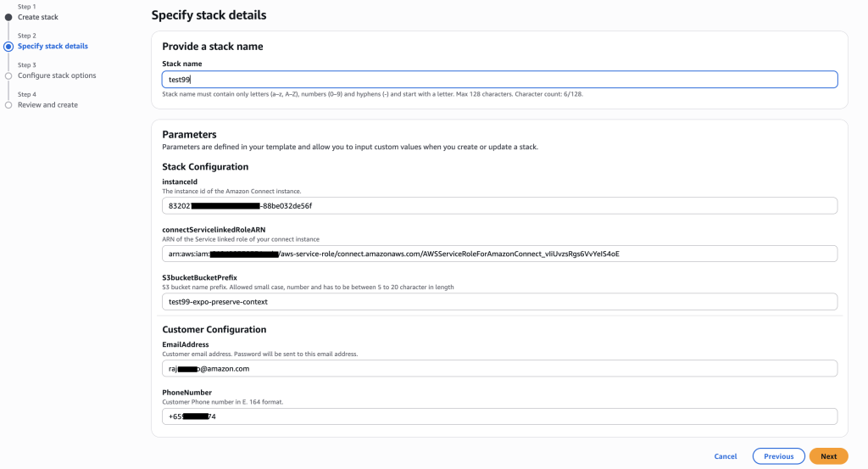Click the Step 3 empty circle indicator
The image size is (868, 469).
tap(8, 75)
